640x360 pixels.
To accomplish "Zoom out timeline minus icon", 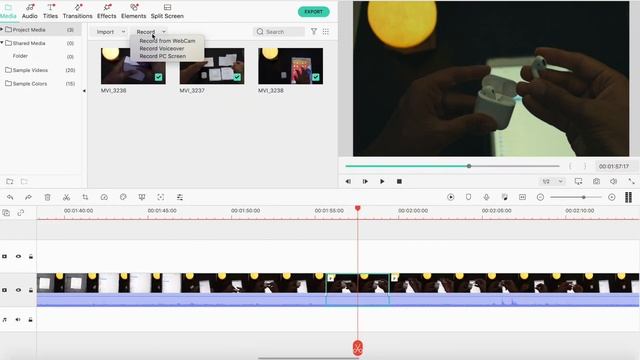I will click(540, 197).
